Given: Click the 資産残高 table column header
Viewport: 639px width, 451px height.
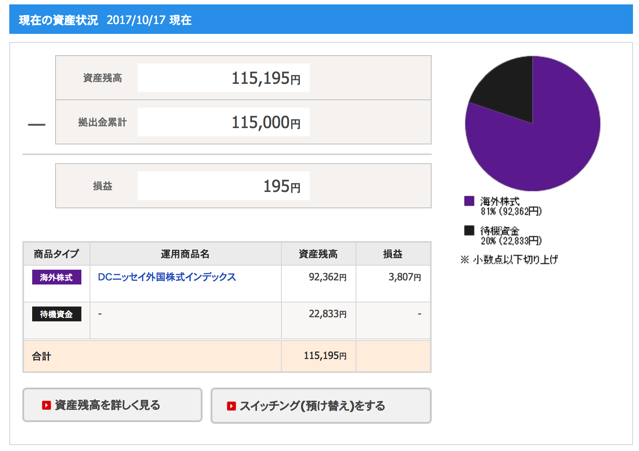Looking at the screenshot, I should pos(318,254).
